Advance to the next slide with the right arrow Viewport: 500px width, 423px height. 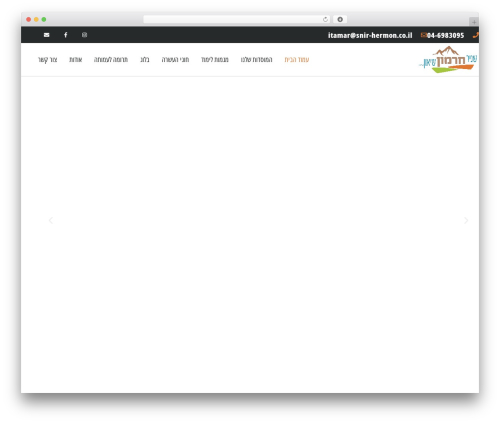tap(466, 220)
